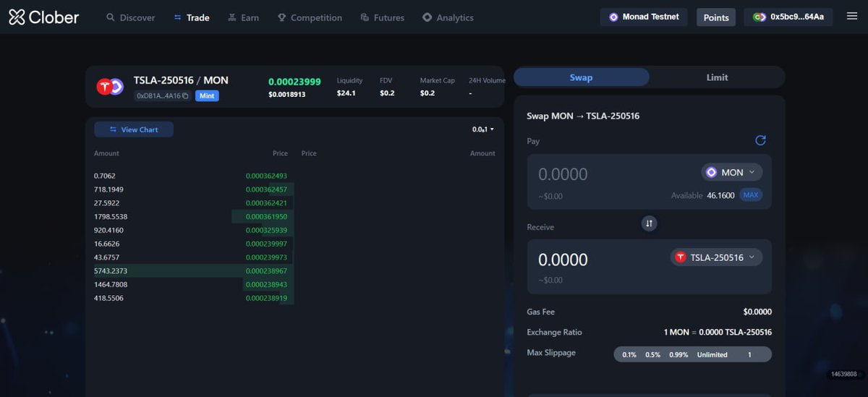Select Unlimited slippage option
The width and height of the screenshot is (868, 397).
[712, 354]
